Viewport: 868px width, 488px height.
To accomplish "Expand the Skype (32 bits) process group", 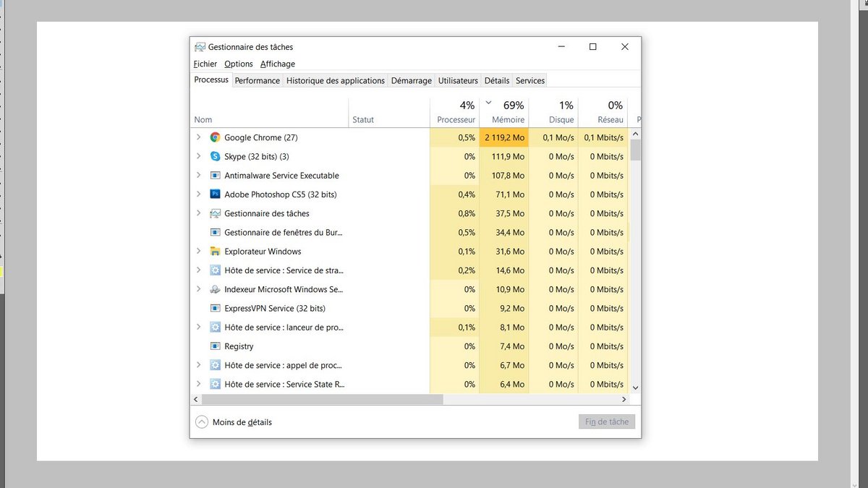I will pyautogui.click(x=198, y=156).
